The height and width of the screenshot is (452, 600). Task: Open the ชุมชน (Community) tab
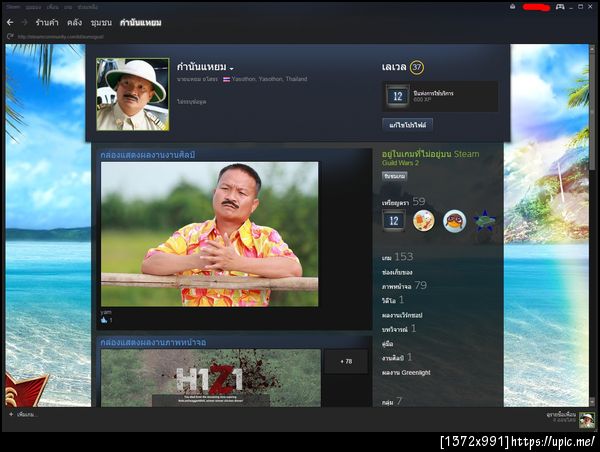click(101, 23)
